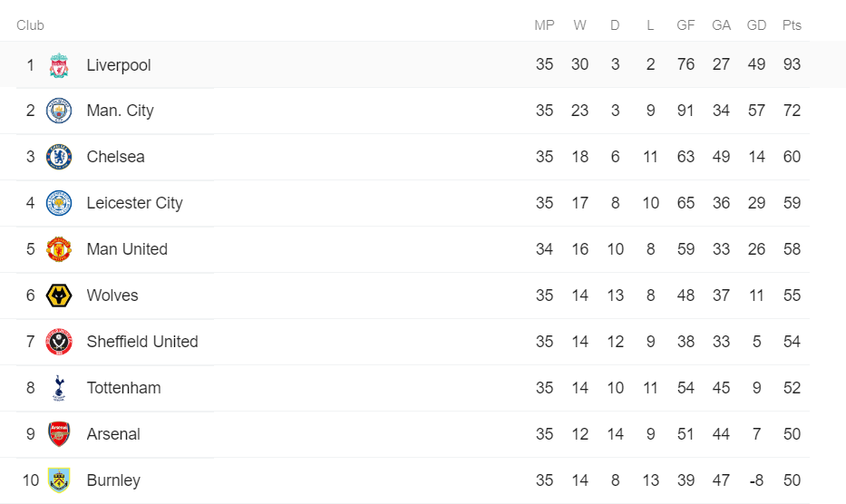This screenshot has height=504, width=846.
Task: Select the Sheffield United team name
Action: 142,342
